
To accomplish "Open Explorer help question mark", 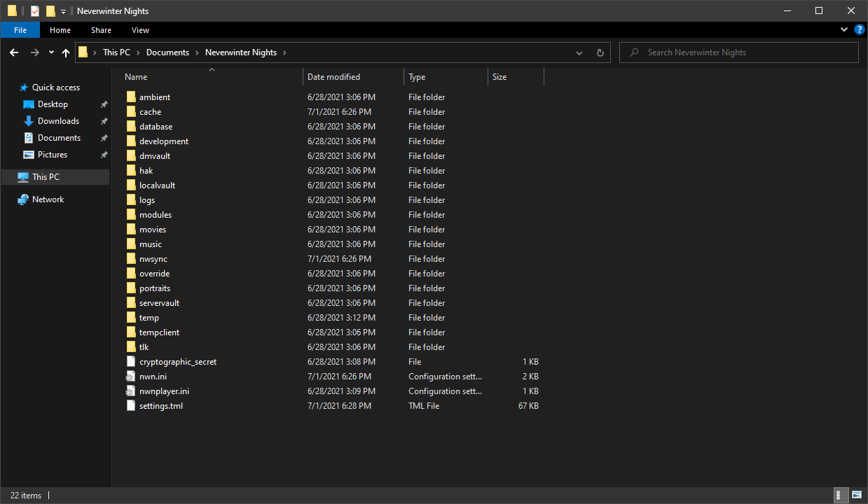I will (x=860, y=30).
